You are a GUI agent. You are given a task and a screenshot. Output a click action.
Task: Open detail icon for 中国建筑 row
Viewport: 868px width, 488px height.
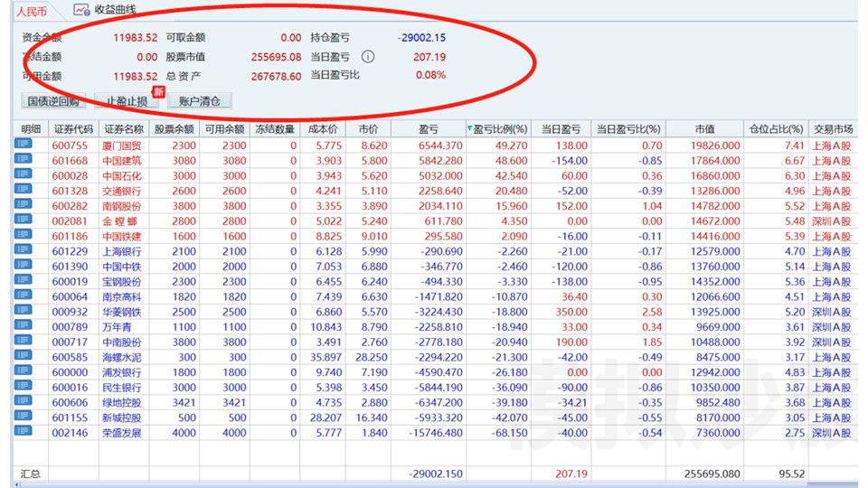(x=24, y=159)
